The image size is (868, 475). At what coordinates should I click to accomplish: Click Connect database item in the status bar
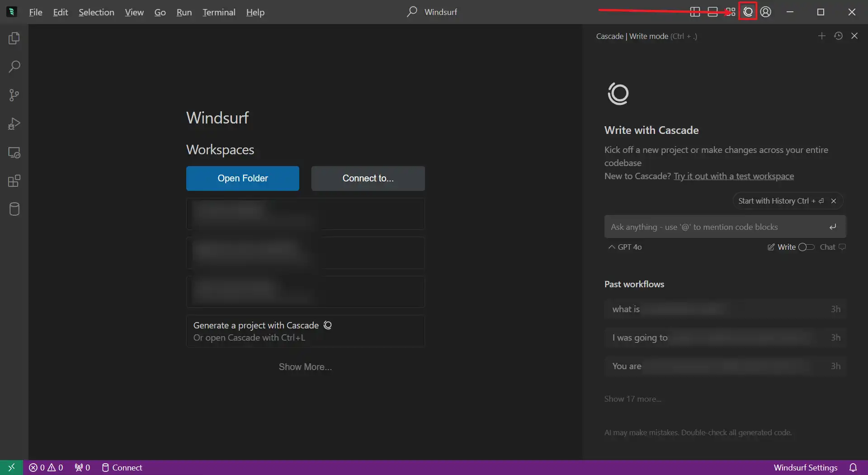click(122, 467)
